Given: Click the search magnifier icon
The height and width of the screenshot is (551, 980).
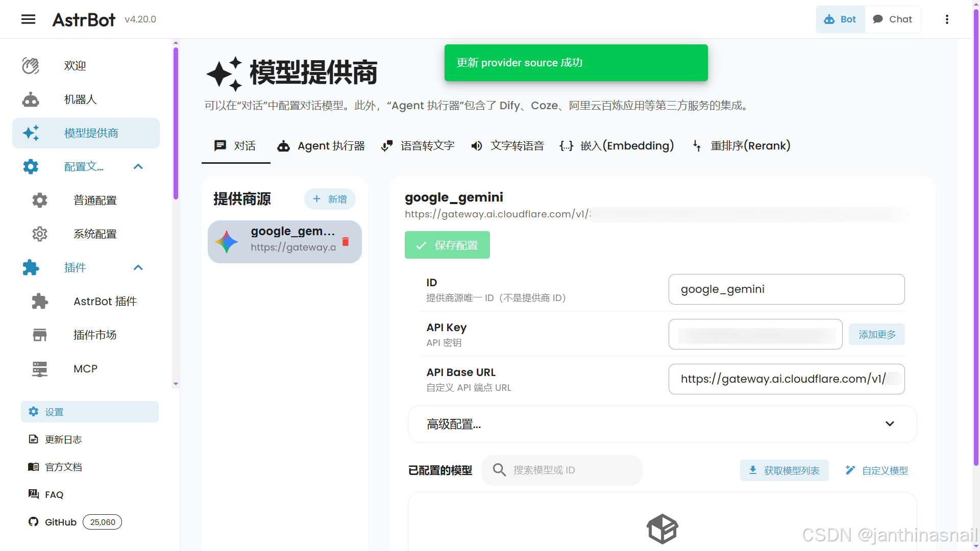Looking at the screenshot, I should click(x=499, y=470).
